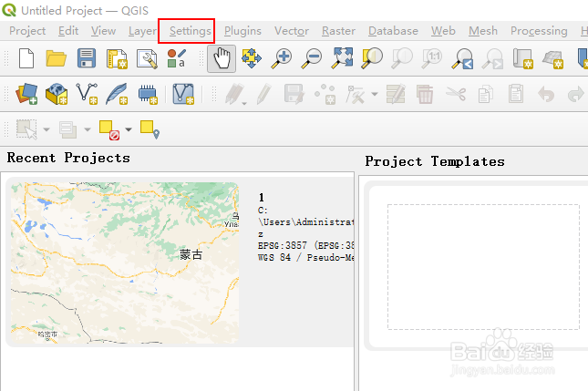Open the Web menu
Viewport: 588px width, 391px height.
(x=443, y=31)
